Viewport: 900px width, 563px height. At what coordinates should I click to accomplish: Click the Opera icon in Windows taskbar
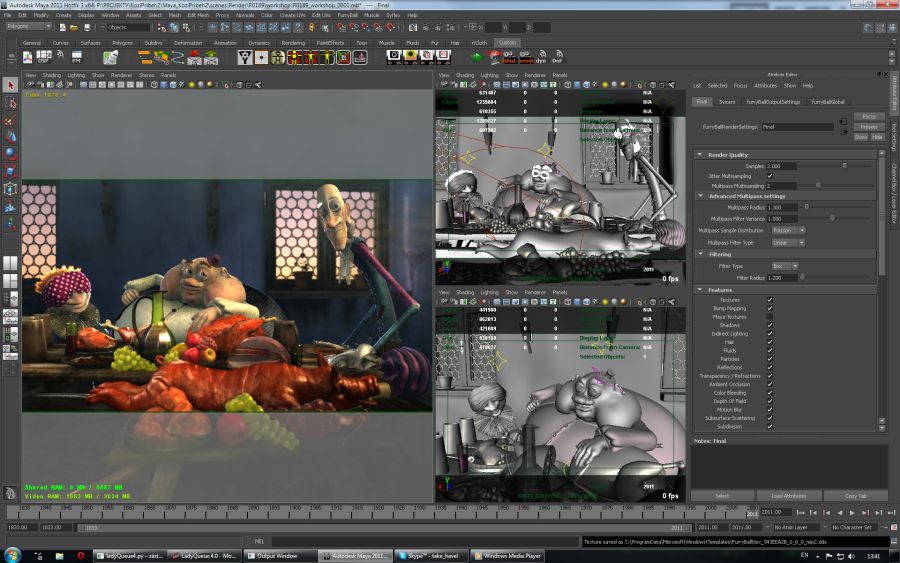pyautogui.click(x=80, y=556)
